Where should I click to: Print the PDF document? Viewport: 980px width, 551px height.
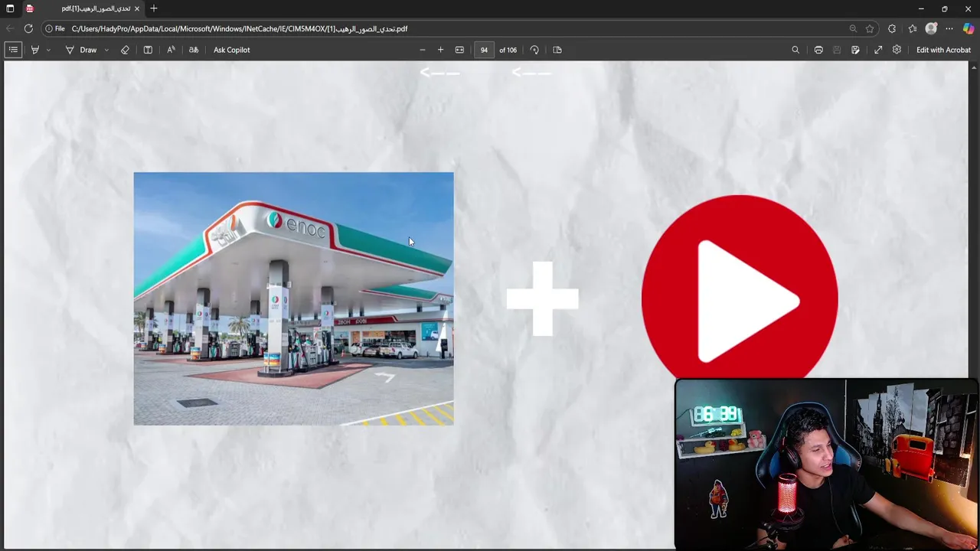click(818, 50)
